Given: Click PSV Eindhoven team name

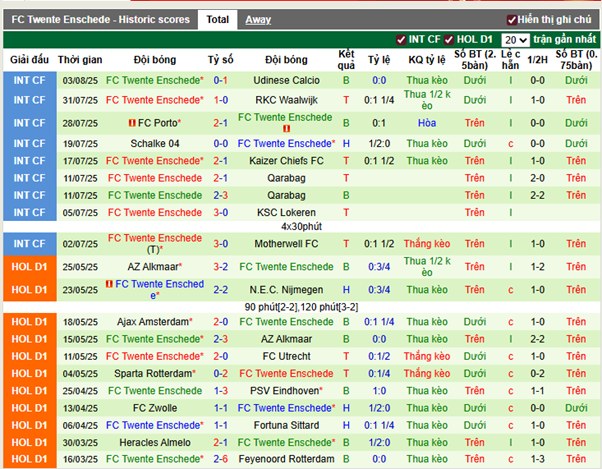Looking at the screenshot, I should tap(284, 391).
